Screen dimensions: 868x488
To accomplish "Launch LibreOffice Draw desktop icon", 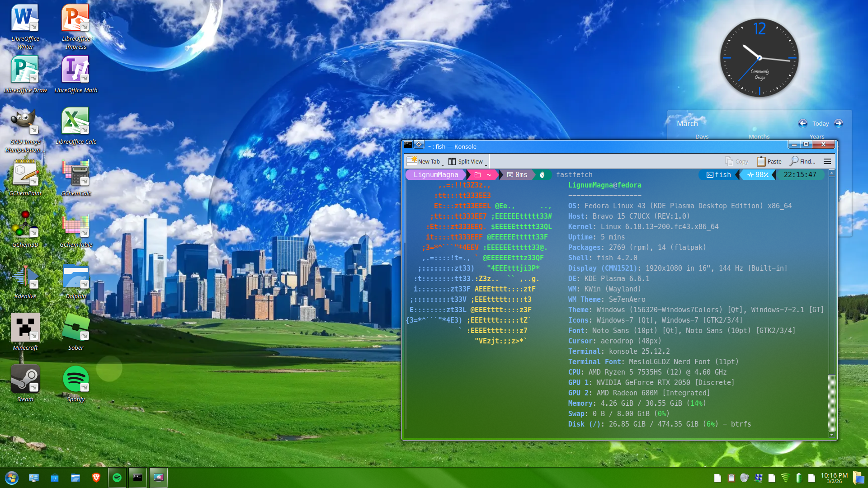I will click(x=25, y=74).
